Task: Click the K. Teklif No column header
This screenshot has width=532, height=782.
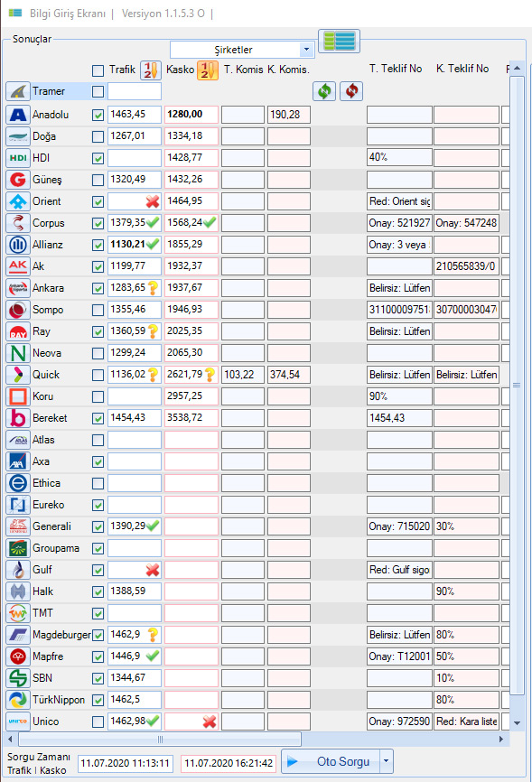Action: [x=462, y=69]
